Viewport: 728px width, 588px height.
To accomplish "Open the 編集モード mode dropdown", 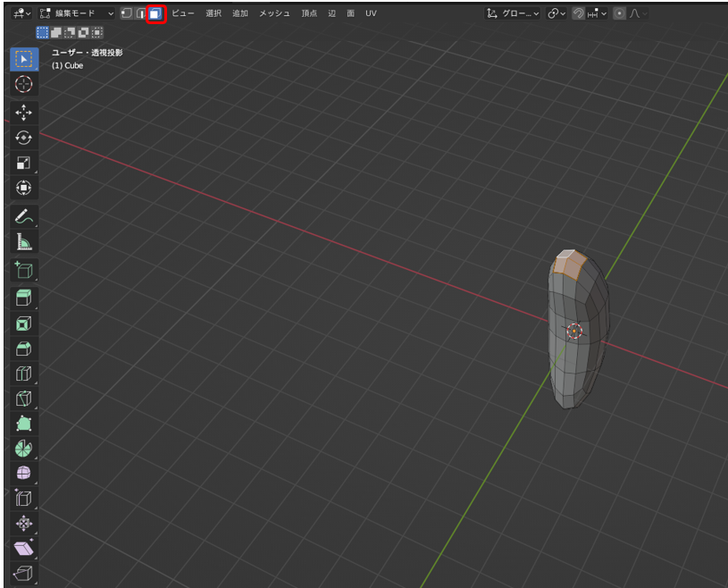I will 77,13.
